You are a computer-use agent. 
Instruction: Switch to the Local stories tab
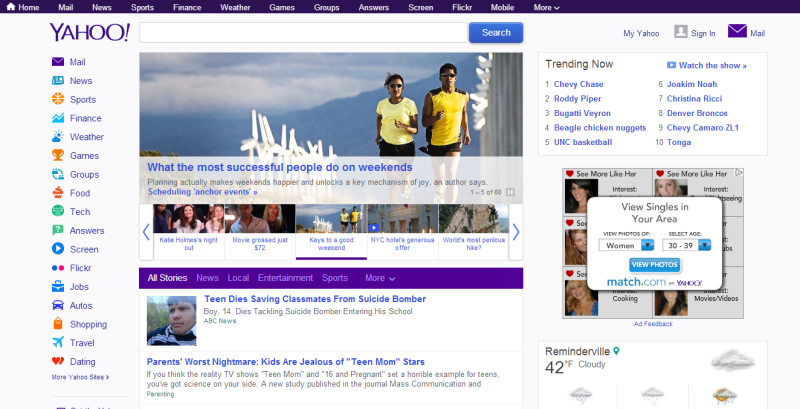238,278
